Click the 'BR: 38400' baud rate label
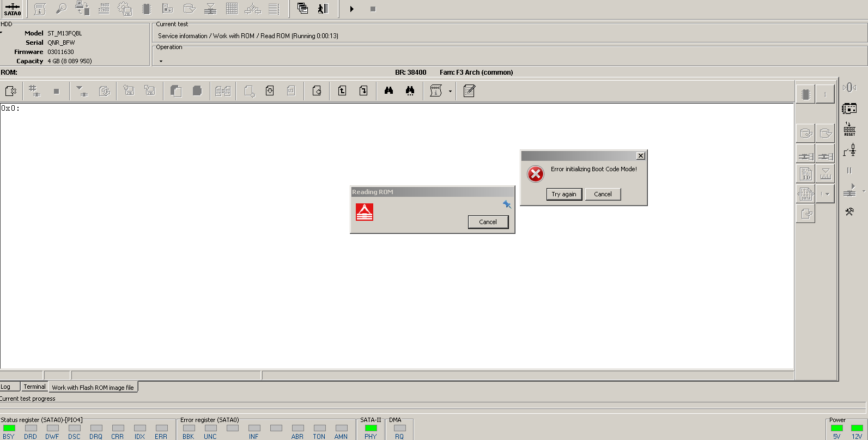Screen dimensions: 868x440 point(410,72)
